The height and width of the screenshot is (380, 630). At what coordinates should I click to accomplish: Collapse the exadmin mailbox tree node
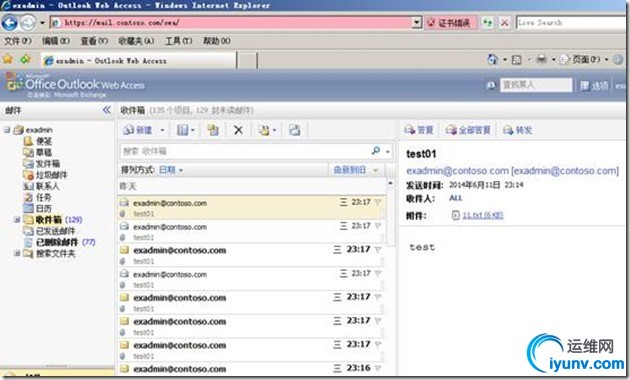coord(7,129)
